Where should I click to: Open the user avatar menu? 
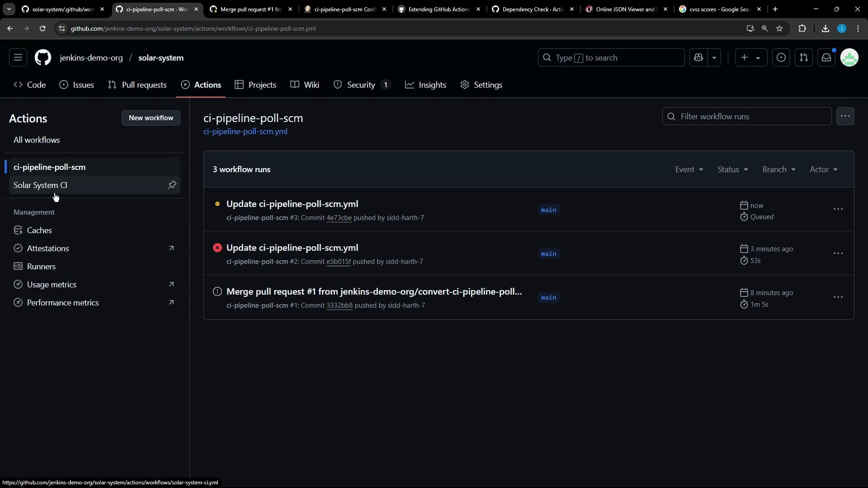(849, 58)
